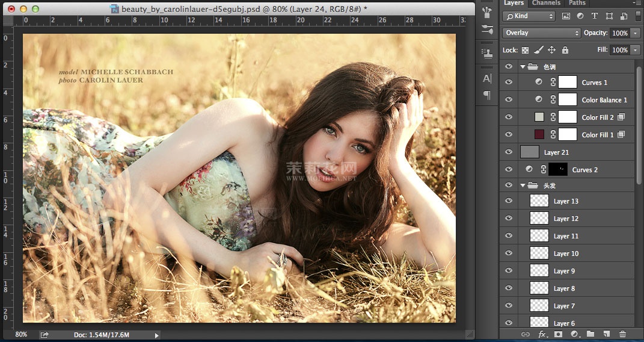Click mask link icon on Curves 1
The width and height of the screenshot is (644, 342).
pos(553,82)
